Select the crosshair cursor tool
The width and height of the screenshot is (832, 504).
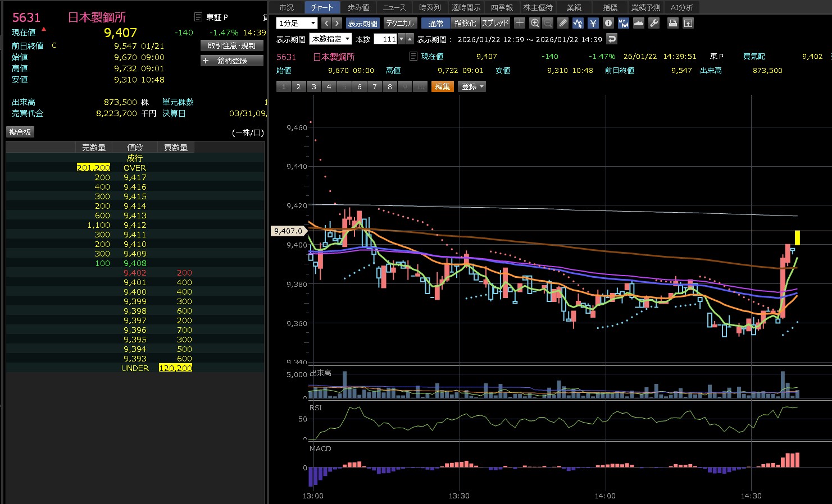(x=520, y=23)
